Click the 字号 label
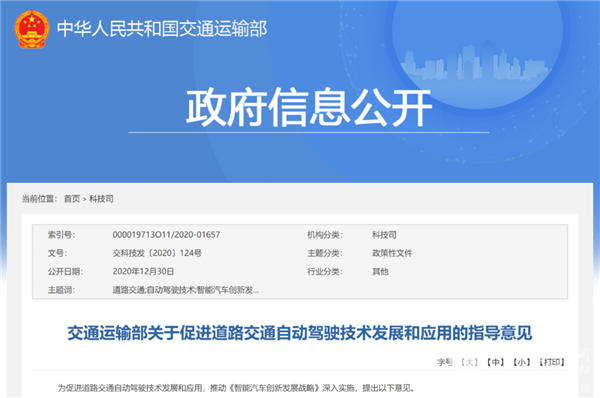The height and width of the screenshot is (398, 600). 446,362
